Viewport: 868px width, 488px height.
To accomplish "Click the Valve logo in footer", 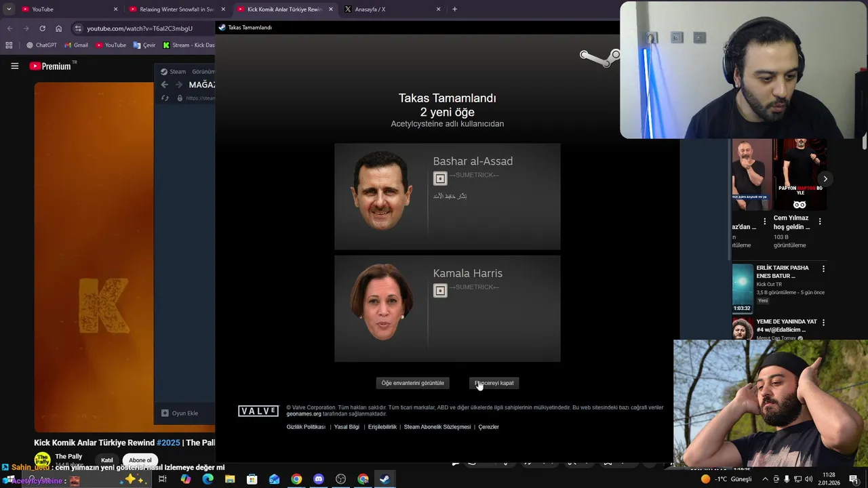I will (x=258, y=411).
